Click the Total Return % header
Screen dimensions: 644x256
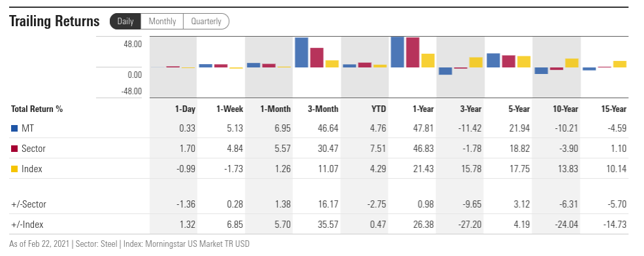37,109
